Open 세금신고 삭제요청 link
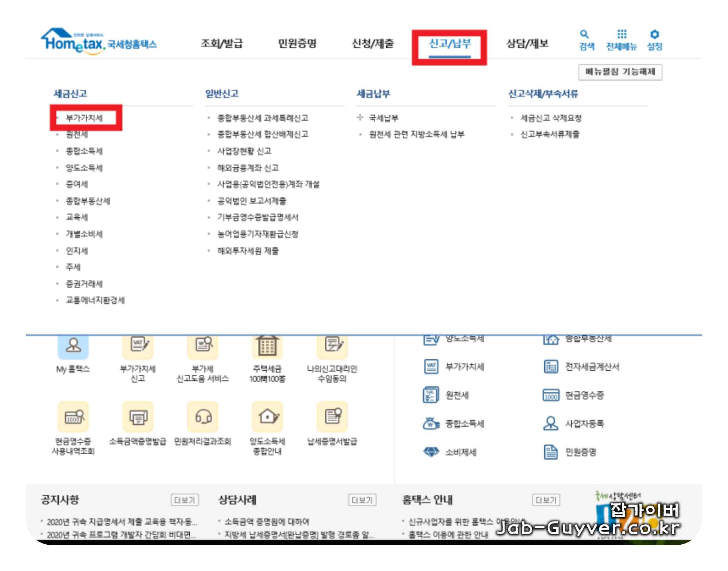 click(x=551, y=118)
